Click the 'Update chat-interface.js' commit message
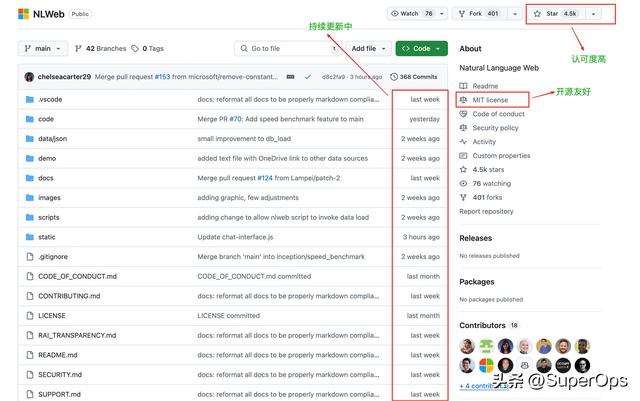Viewport: 640px width, 401px height. pyautogui.click(x=235, y=237)
